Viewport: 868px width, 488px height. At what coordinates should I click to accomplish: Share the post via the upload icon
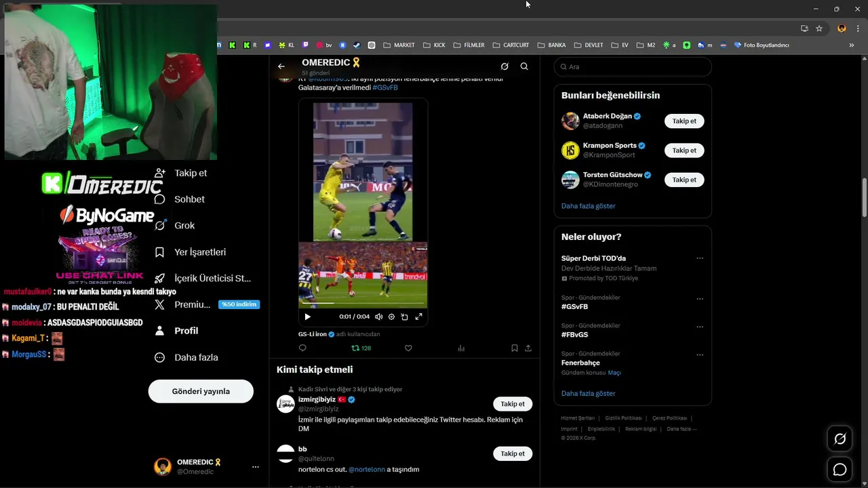coord(528,348)
